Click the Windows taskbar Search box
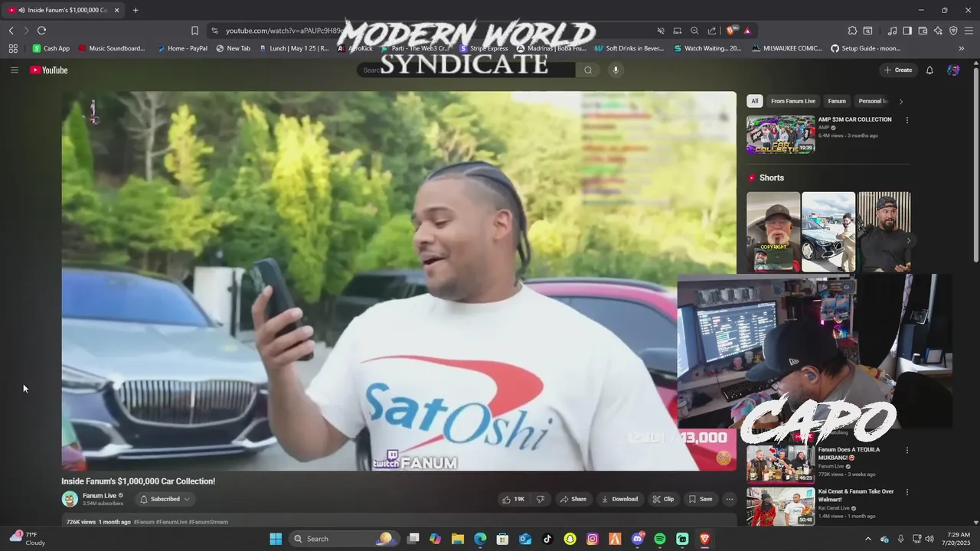 tap(346, 539)
